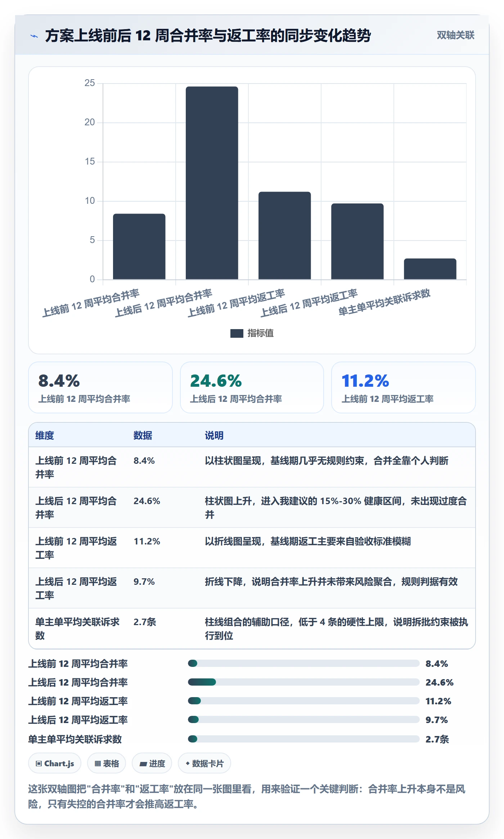This screenshot has width=504, height=839.
Task: Click progress bar for 上线前 12 周平均合并率
Action: tap(303, 663)
